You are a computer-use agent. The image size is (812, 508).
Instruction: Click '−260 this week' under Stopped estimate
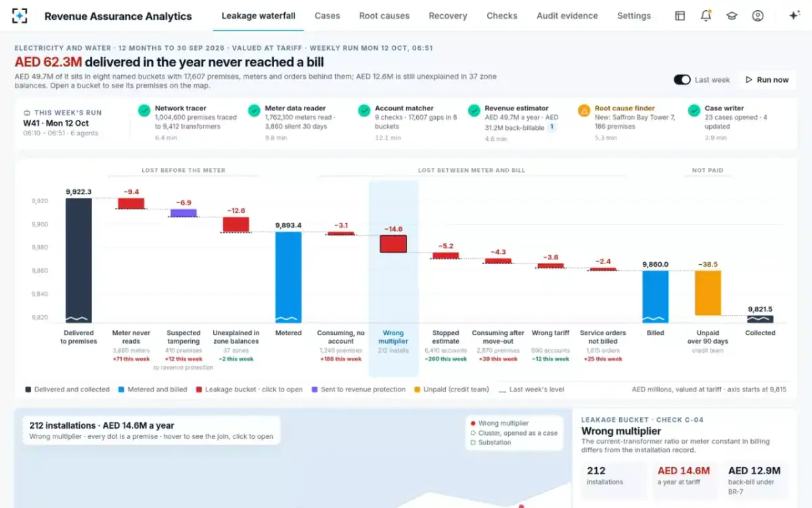coord(446,359)
